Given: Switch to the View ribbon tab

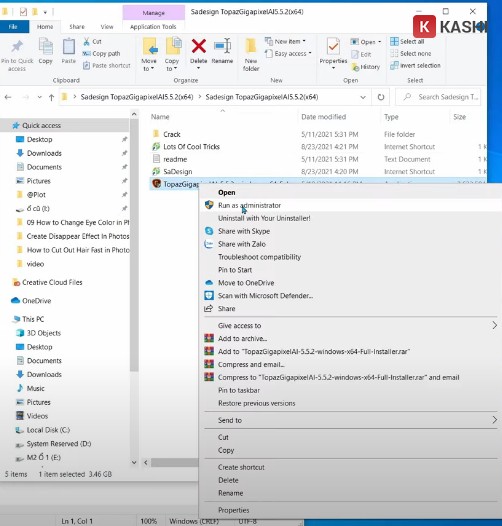Looking at the screenshot, I should tap(107, 27).
